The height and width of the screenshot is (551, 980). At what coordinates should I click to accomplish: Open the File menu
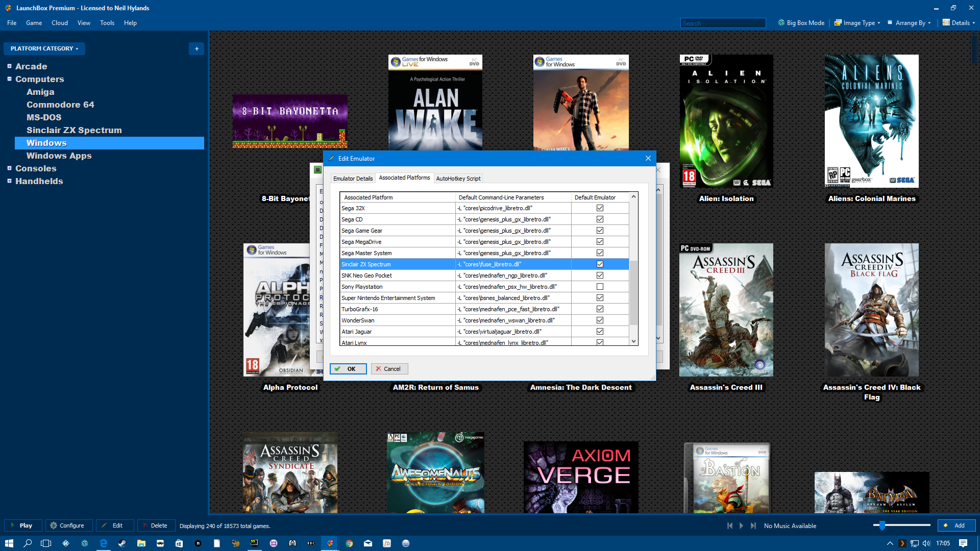point(12,23)
